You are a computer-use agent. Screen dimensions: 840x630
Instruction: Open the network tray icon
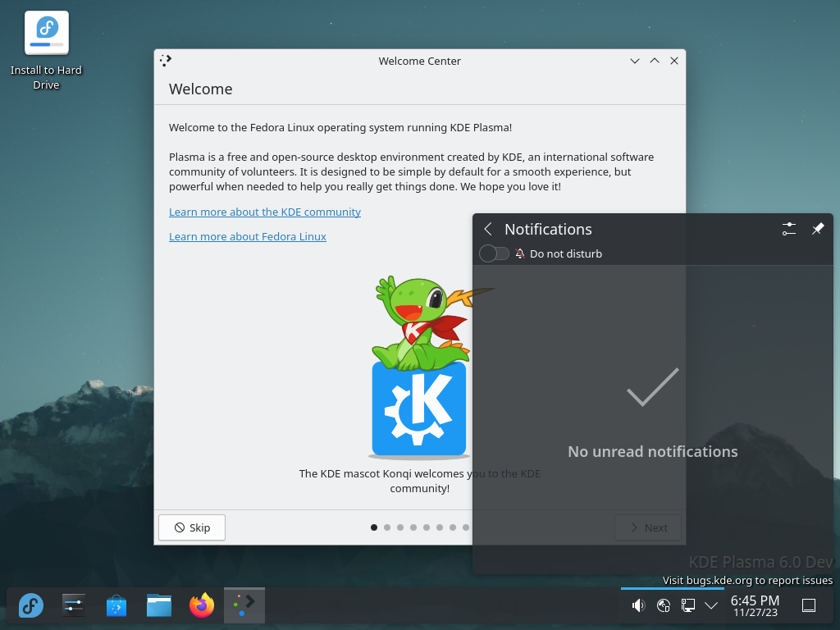pos(663,605)
